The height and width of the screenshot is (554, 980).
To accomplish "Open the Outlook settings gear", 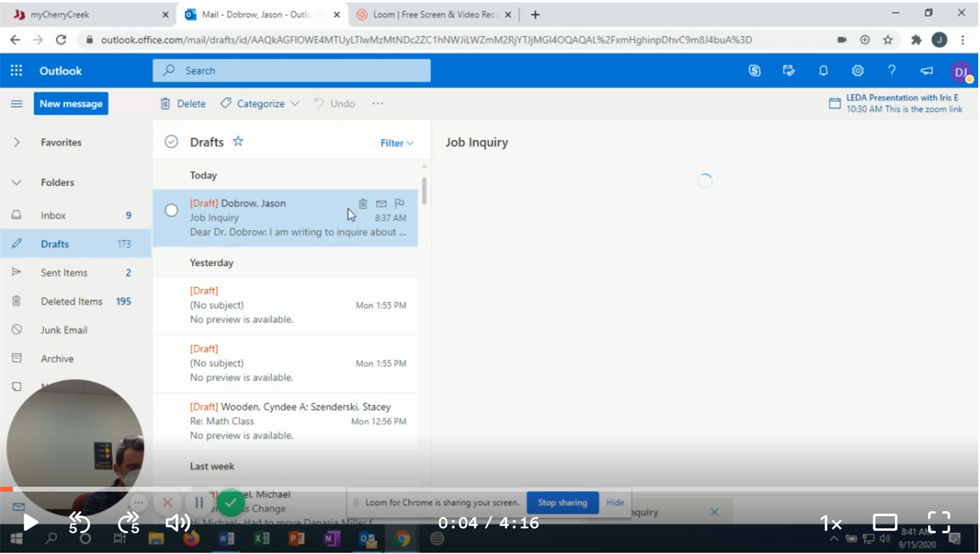I will click(x=858, y=71).
